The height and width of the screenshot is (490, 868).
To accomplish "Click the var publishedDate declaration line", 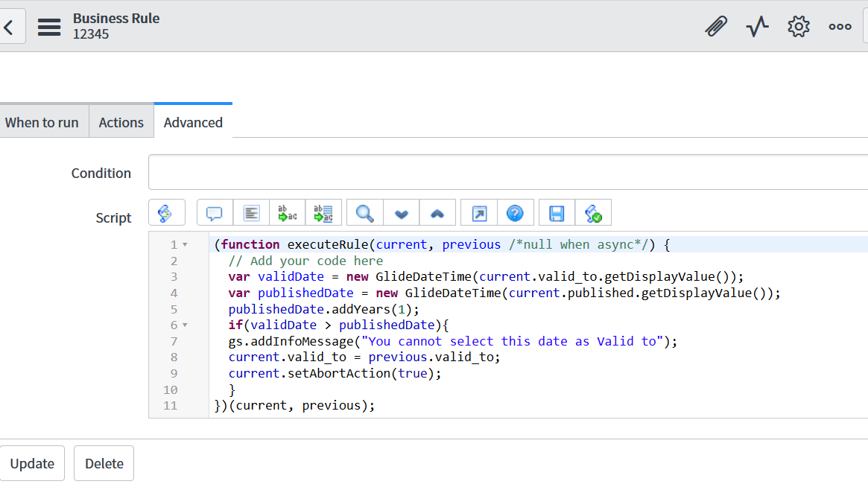I will coord(504,293).
